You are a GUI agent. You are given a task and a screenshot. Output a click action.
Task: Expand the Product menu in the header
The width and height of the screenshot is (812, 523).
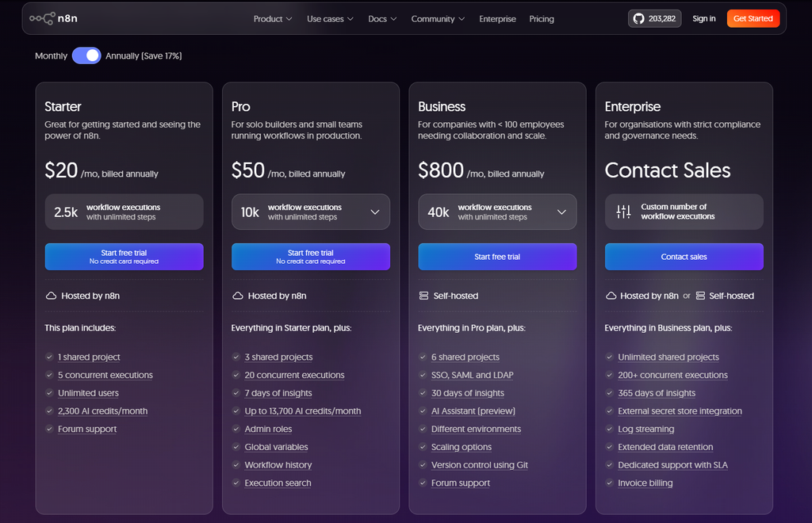(273, 19)
